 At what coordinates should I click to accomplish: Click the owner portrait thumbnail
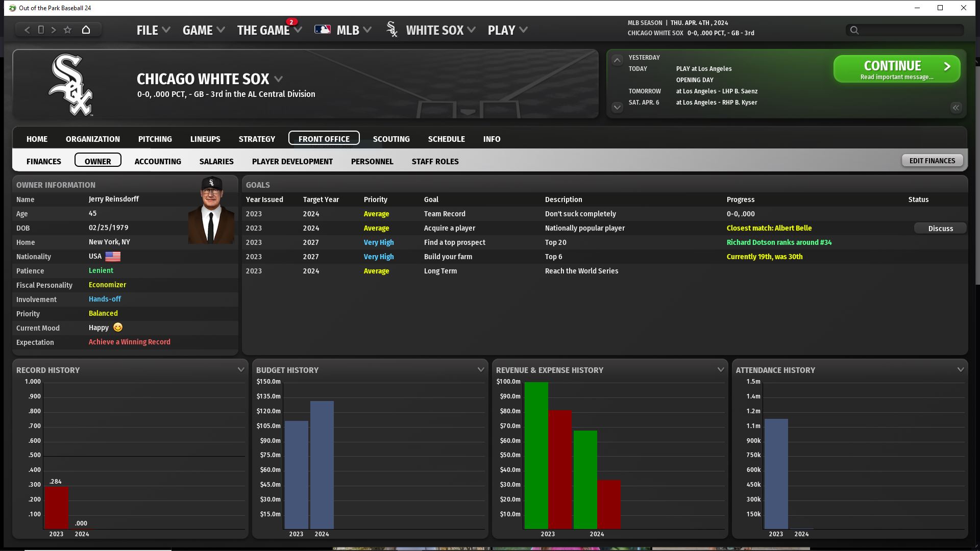(x=211, y=210)
